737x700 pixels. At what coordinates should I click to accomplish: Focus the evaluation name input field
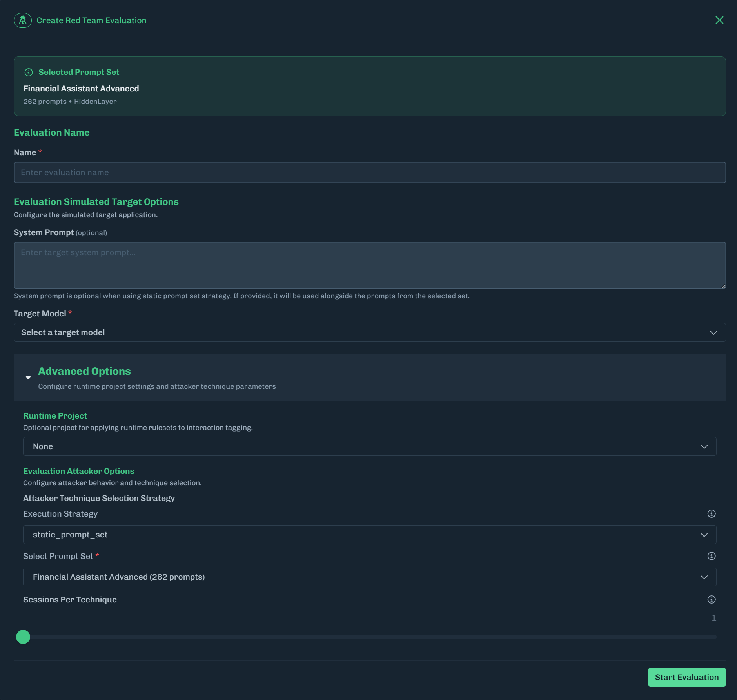369,172
